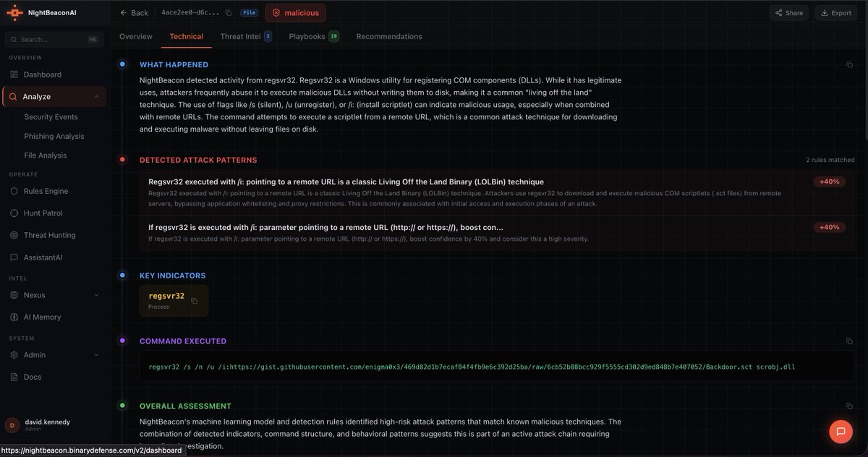Image resolution: width=868 pixels, height=457 pixels.
Task: Copy the Overall Assessment text
Action: coord(849,406)
